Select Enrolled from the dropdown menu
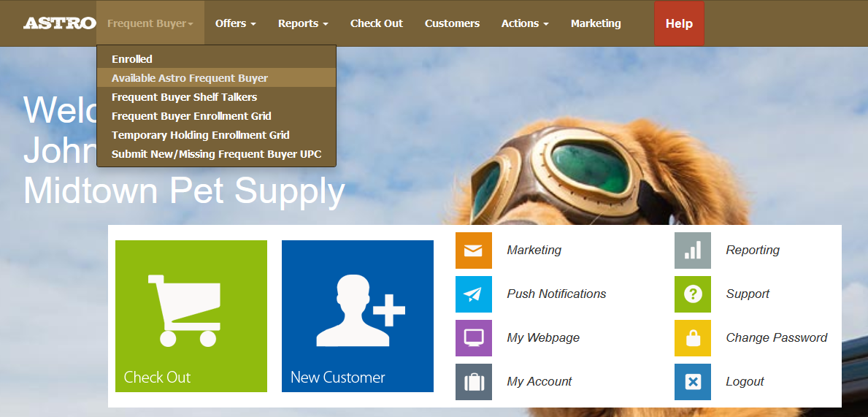868x417 pixels. click(132, 59)
